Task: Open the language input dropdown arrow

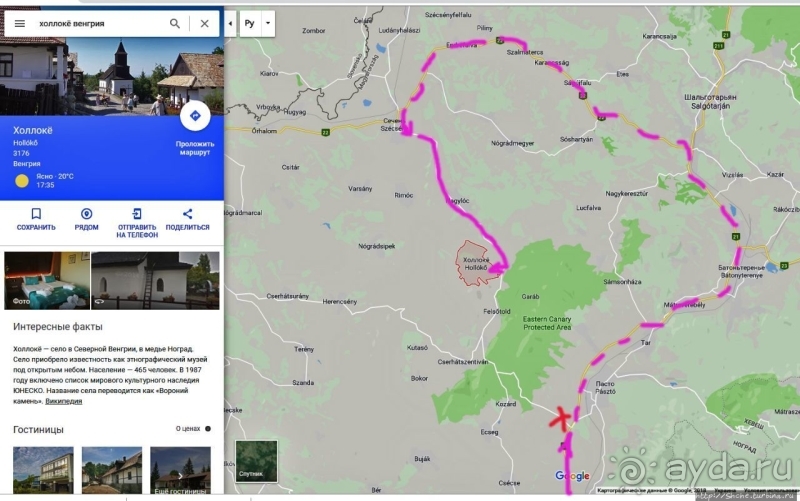Action: (267, 22)
